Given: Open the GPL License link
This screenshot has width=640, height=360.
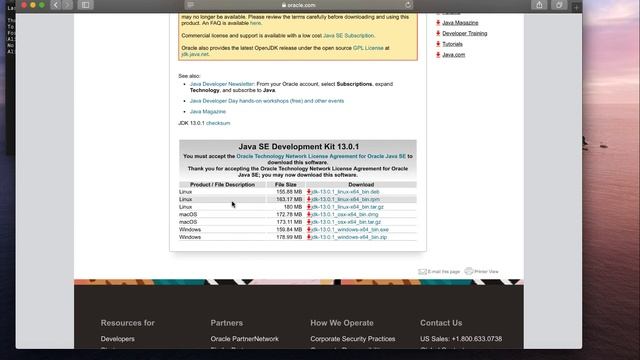Looking at the screenshot, I should pyautogui.click(x=368, y=48).
